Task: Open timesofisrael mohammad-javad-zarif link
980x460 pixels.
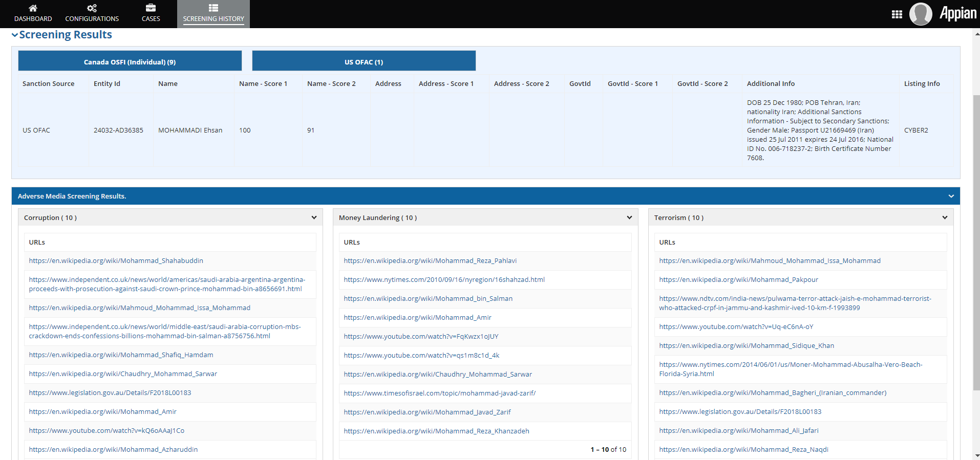Action: 440,393
